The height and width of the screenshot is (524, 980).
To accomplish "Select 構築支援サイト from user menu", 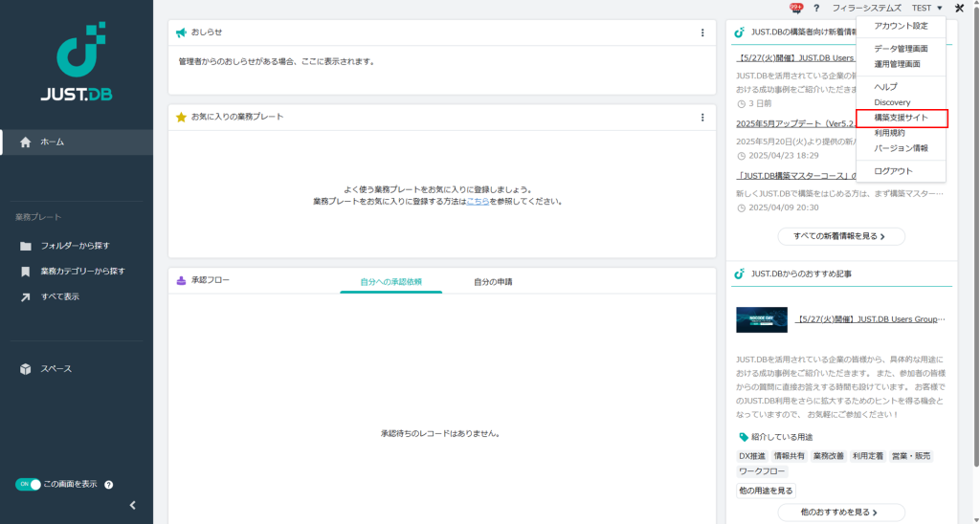I will click(x=902, y=118).
